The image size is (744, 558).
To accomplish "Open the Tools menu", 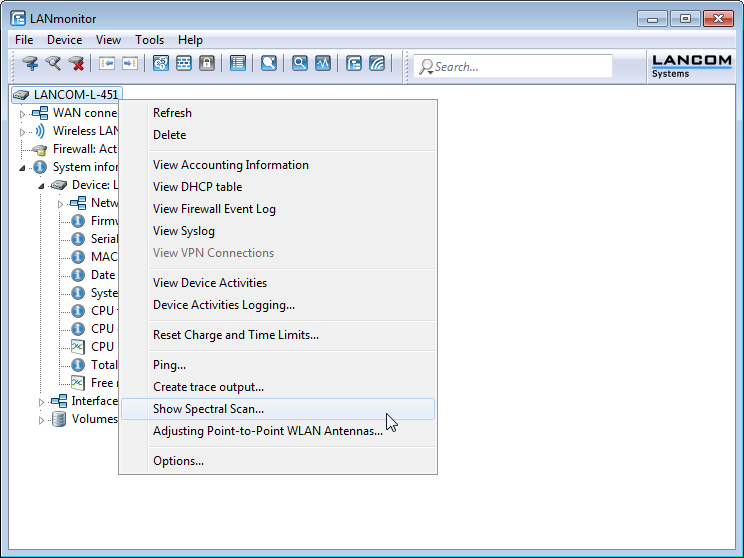I will pos(150,40).
